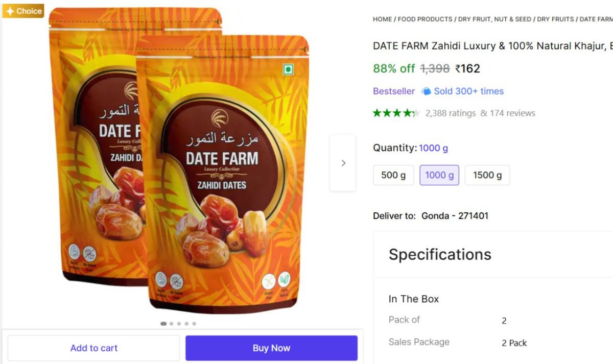The width and height of the screenshot is (613, 364).
Task: Click the green star rating icons
Action: (396, 113)
